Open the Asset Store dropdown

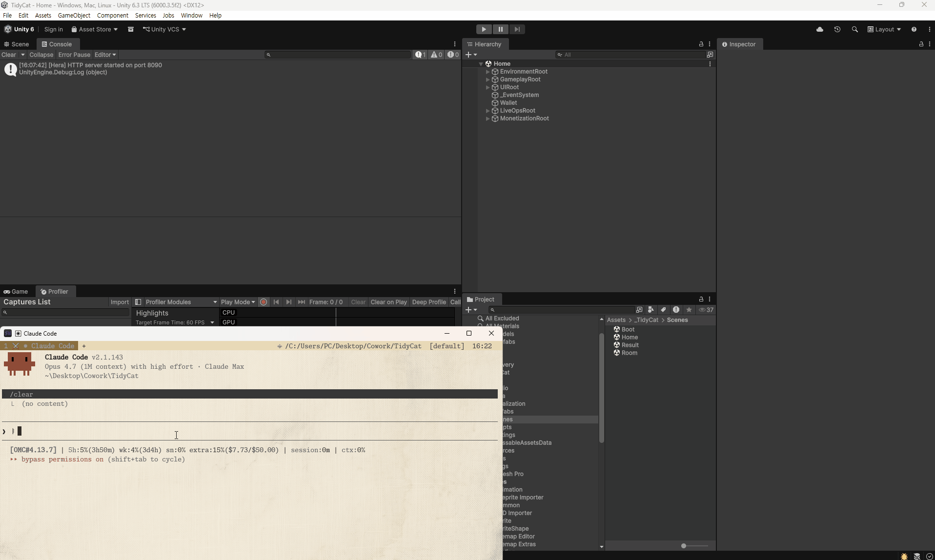(x=95, y=29)
